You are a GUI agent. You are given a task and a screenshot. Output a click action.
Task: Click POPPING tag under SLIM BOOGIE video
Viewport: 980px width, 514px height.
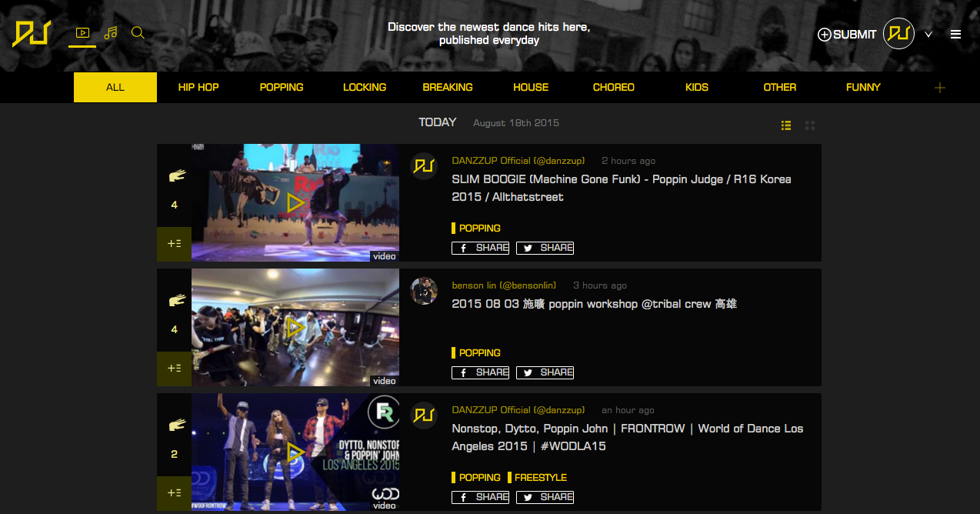[476, 229]
